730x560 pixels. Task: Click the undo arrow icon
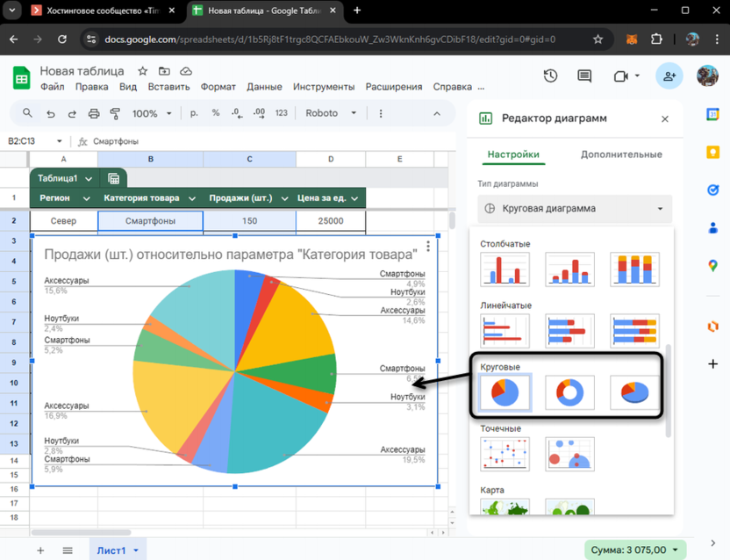point(50,113)
